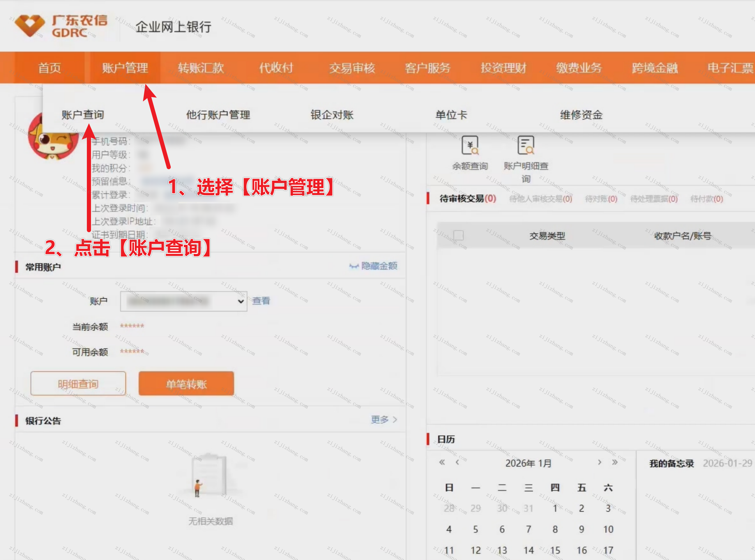This screenshot has height=560, width=755.
Task: Open the 转账汇款 menu
Action: [201, 68]
